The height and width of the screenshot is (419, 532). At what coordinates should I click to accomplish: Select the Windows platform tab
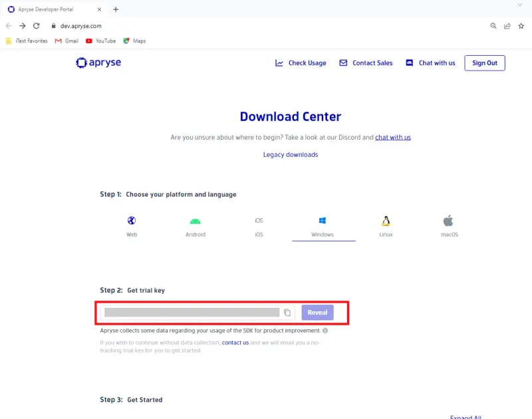(x=323, y=226)
